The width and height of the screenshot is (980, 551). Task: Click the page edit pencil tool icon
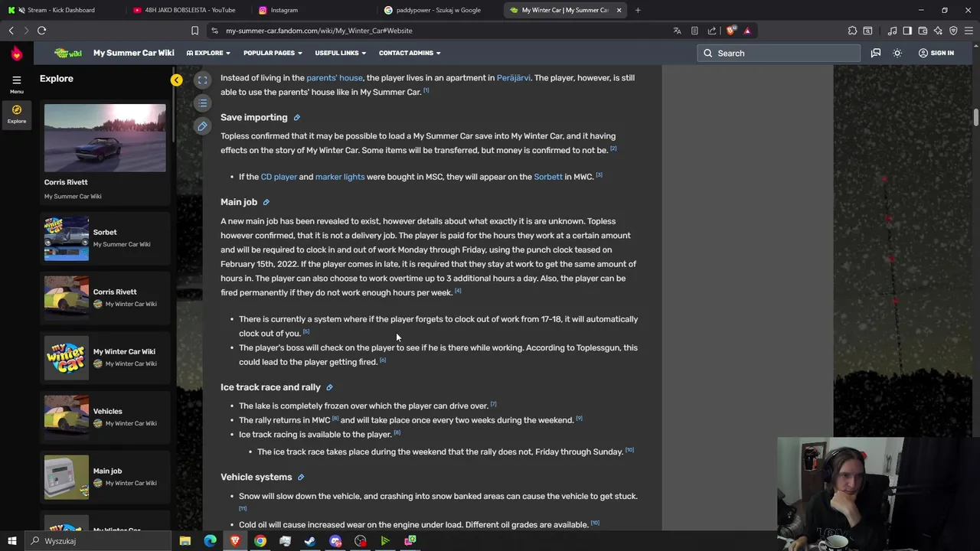point(202,126)
